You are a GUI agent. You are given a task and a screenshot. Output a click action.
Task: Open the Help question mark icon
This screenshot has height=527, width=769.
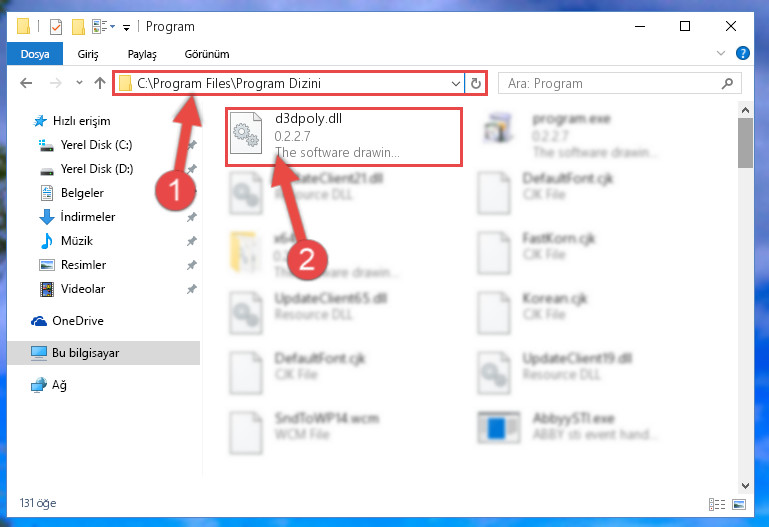(x=743, y=53)
